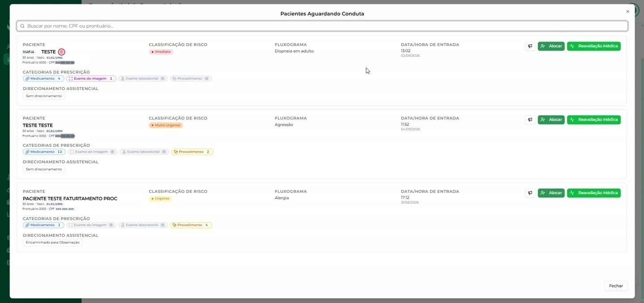Click Exame laboratorial tag in TESTE TESTE card
644x303 pixels.
[144, 152]
